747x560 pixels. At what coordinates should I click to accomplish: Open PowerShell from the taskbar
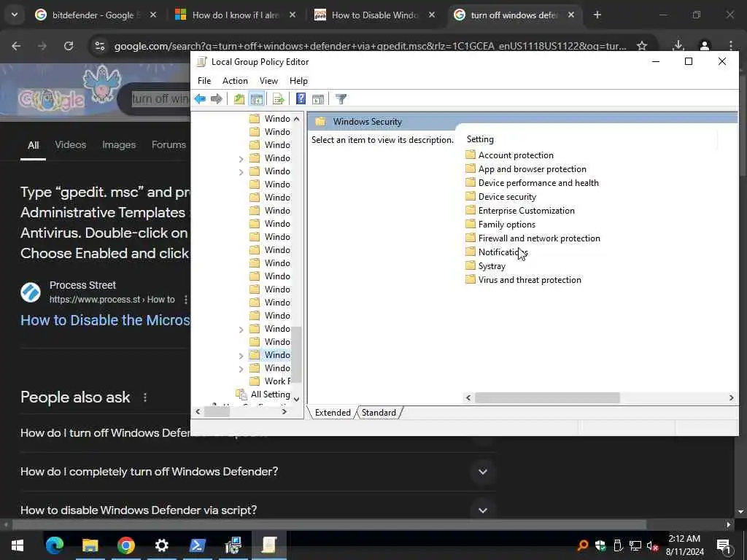click(x=197, y=545)
